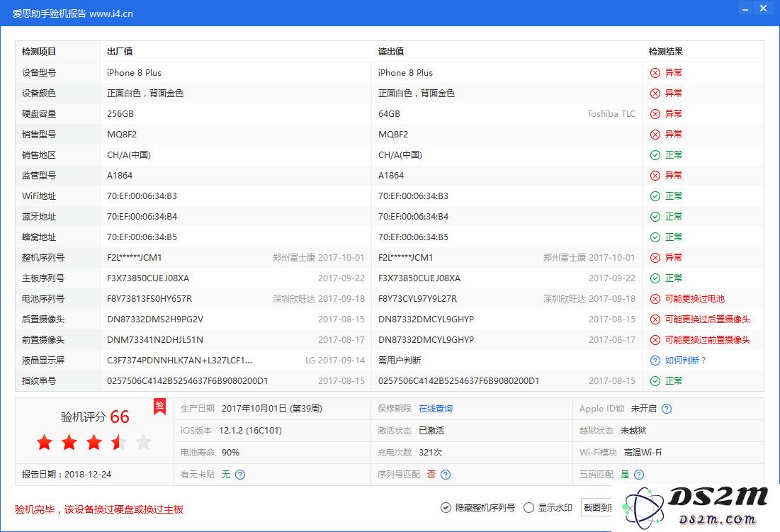Click normal checkmark icon for 蜂窝地址 row
Viewport: 780px width, 532px height.
point(655,237)
